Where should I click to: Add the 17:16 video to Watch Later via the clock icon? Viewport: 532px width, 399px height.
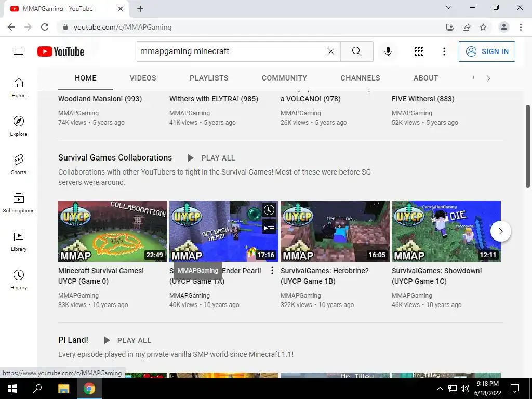269,210
